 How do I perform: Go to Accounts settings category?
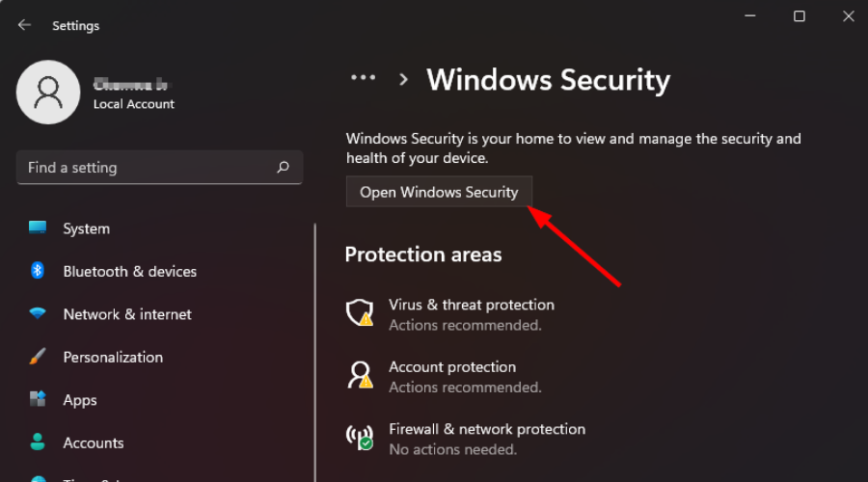click(94, 442)
